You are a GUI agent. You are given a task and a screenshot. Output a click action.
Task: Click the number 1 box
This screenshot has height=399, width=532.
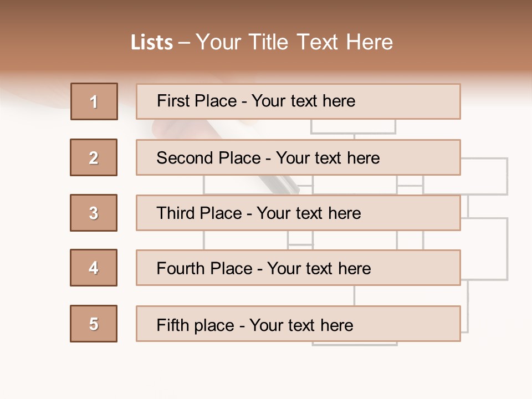click(x=94, y=101)
